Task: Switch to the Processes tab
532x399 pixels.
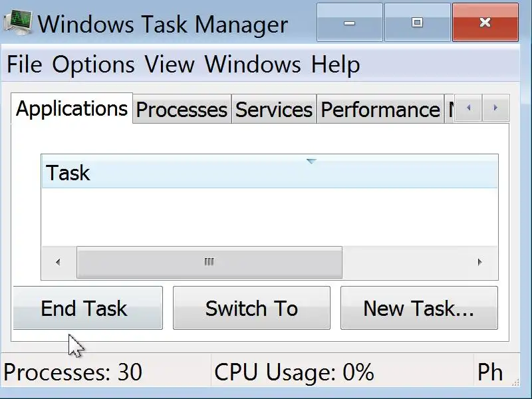Action: click(182, 110)
